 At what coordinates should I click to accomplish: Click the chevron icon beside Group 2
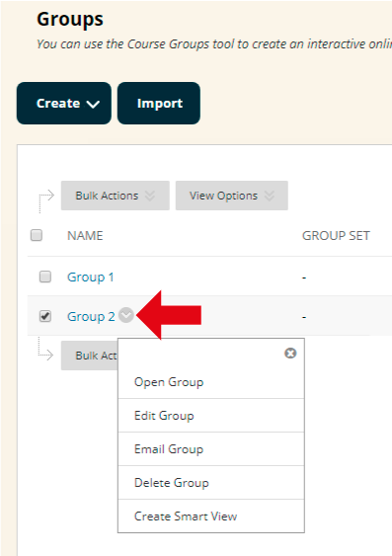(x=125, y=315)
